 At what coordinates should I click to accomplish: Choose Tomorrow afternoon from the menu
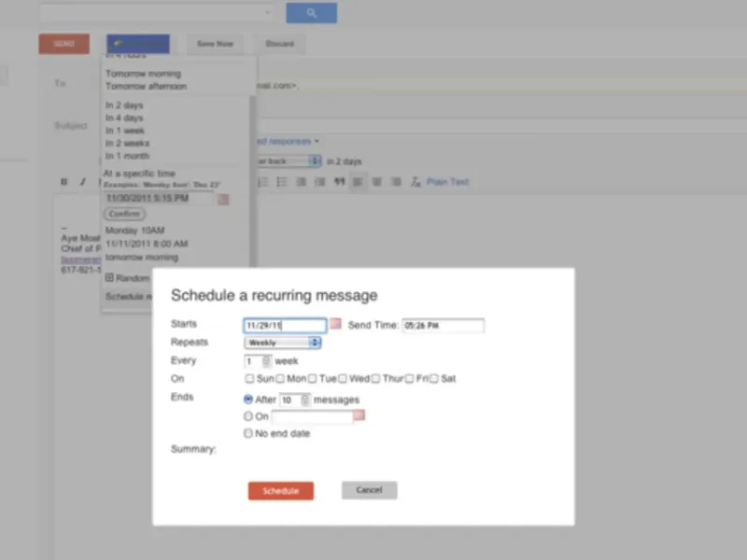[x=147, y=86]
